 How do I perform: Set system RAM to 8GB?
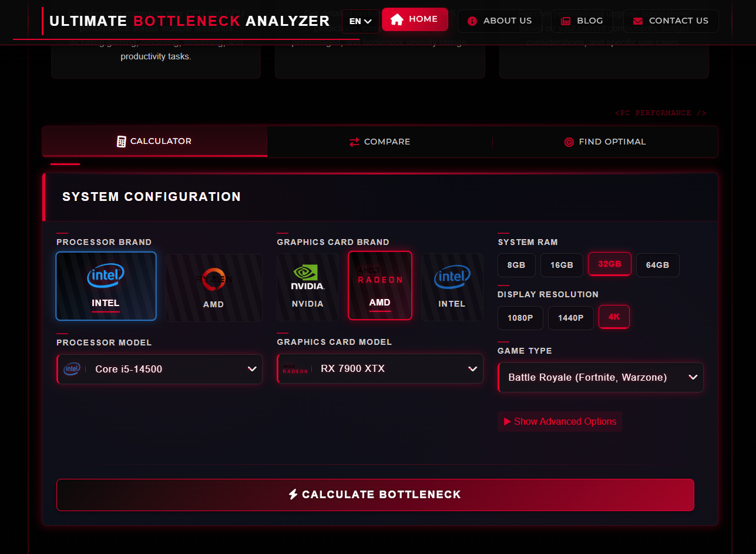coord(516,265)
